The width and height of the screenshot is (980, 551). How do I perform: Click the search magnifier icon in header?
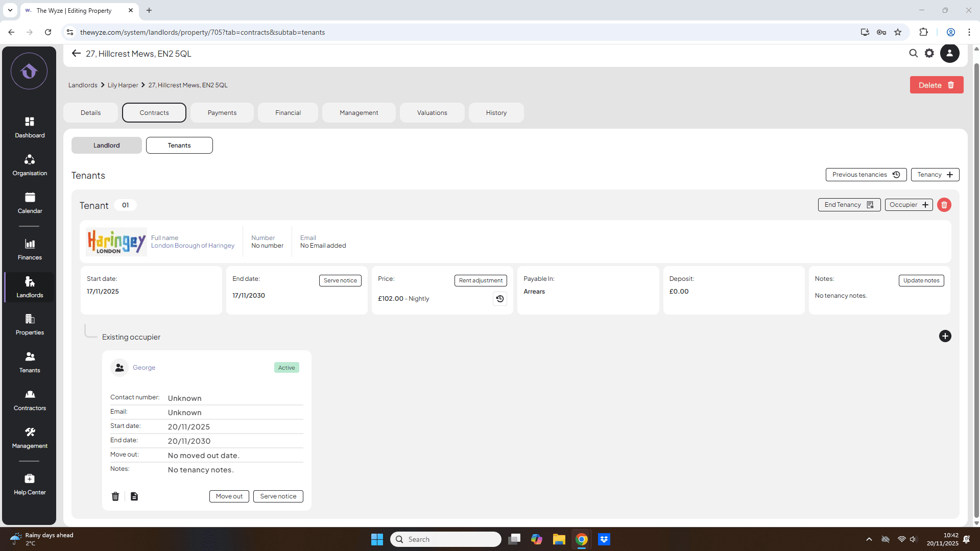913,53
